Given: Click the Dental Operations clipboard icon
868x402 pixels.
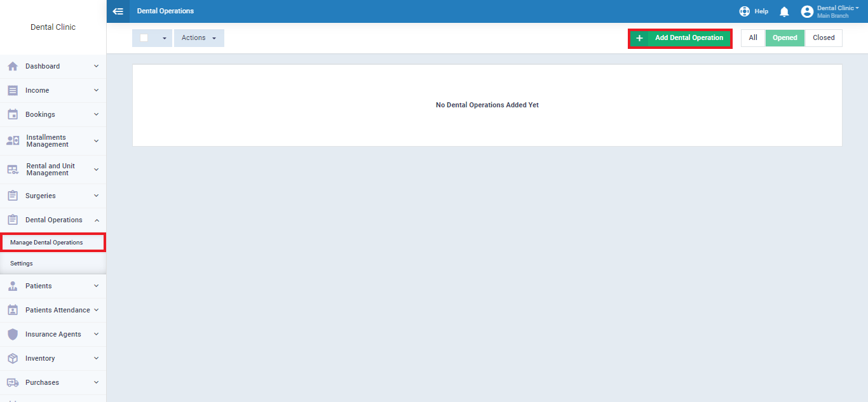Looking at the screenshot, I should coord(13,220).
